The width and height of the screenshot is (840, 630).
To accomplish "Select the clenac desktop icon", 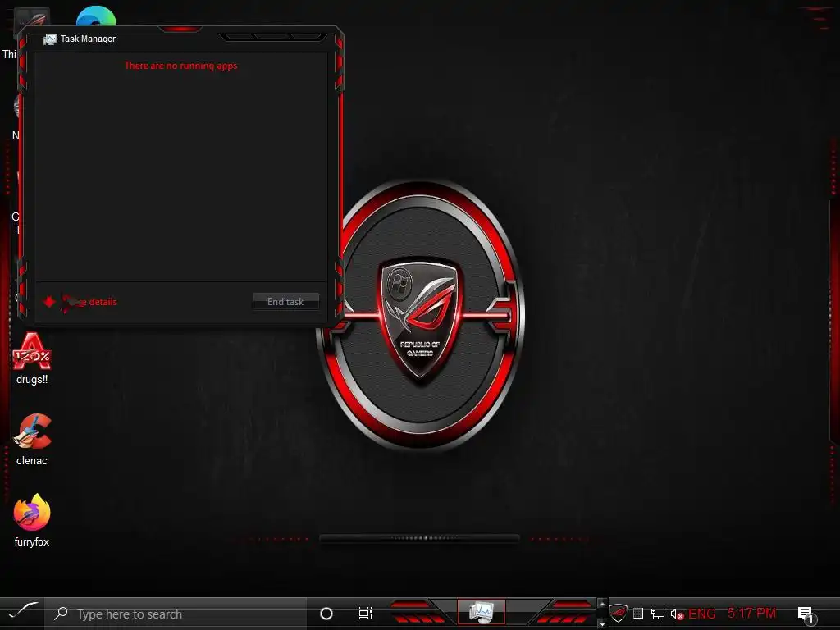I will click(32, 440).
